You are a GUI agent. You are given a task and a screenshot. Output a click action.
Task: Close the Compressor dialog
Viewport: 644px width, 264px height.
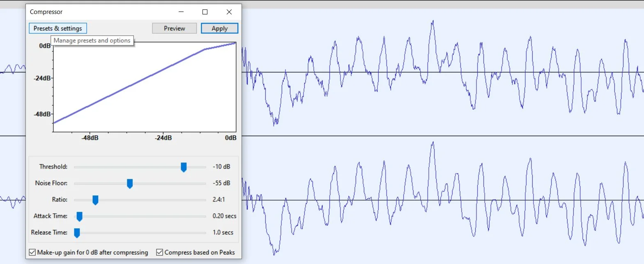click(x=229, y=12)
